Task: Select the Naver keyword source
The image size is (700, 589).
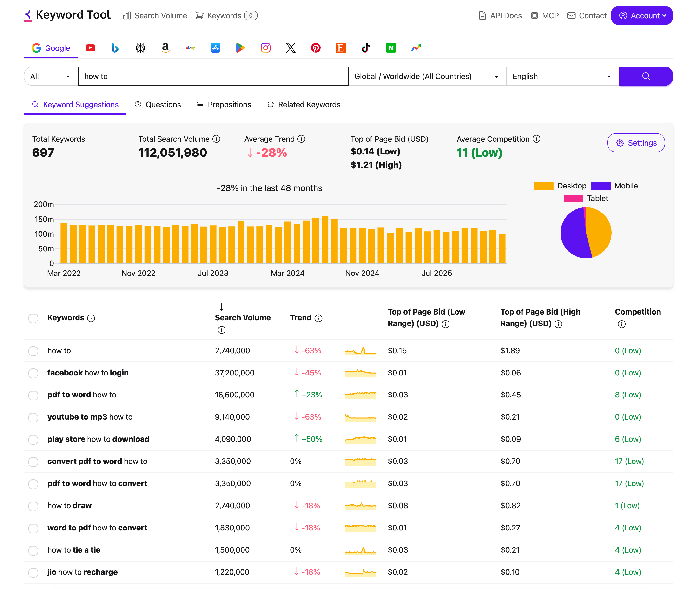Action: point(391,48)
